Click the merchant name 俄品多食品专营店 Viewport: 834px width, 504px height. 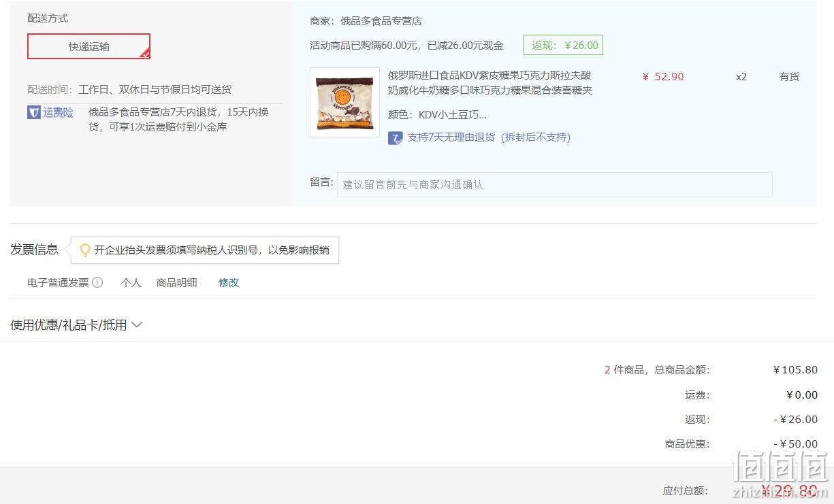(x=381, y=21)
